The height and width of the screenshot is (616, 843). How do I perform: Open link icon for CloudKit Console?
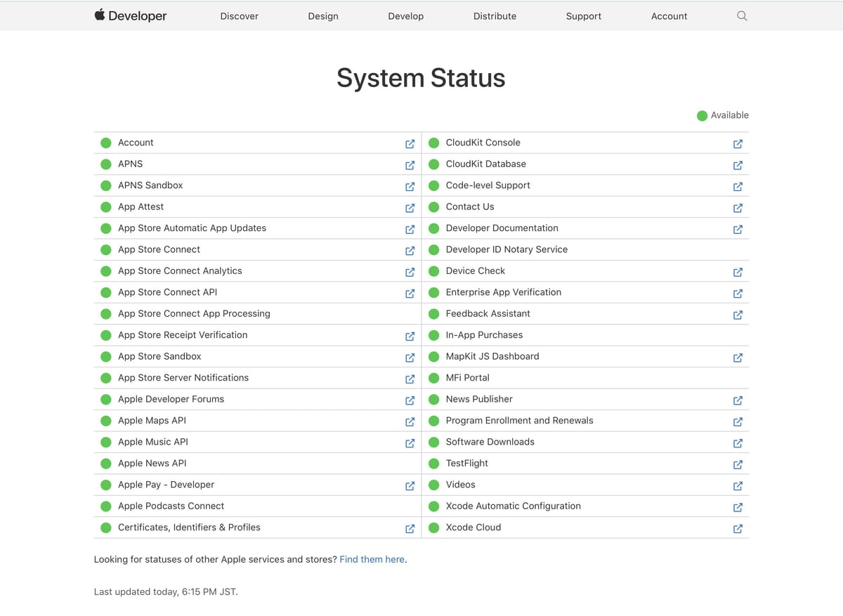click(x=738, y=144)
